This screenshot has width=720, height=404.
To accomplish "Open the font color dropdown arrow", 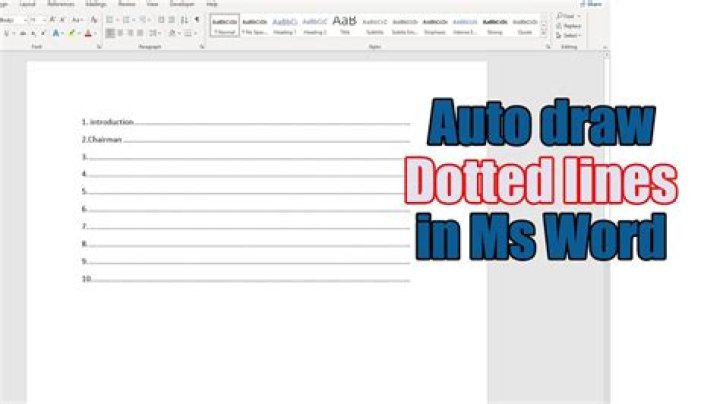I will tap(95, 34).
